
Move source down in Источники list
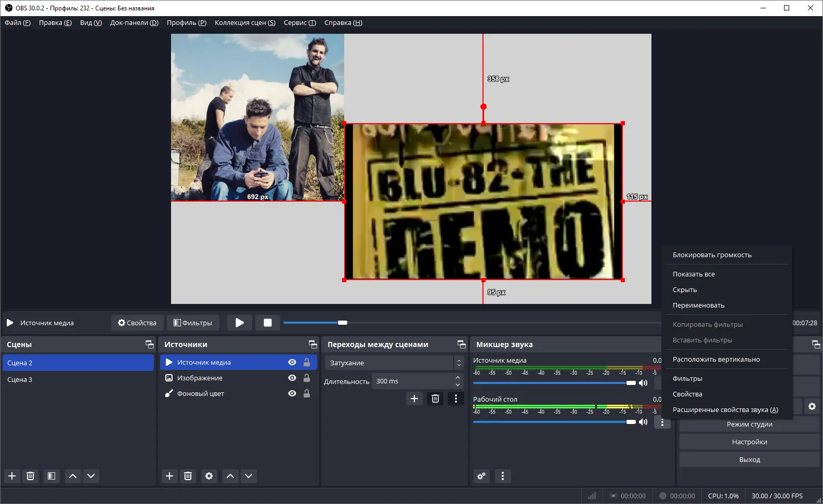249,476
